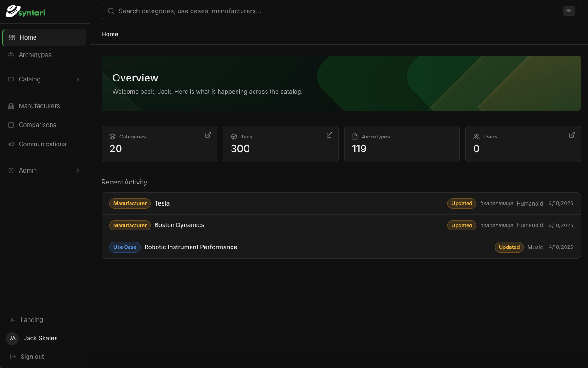Image resolution: width=588 pixels, height=368 pixels.
Task: Click the JA user avatar
Action: click(12, 338)
